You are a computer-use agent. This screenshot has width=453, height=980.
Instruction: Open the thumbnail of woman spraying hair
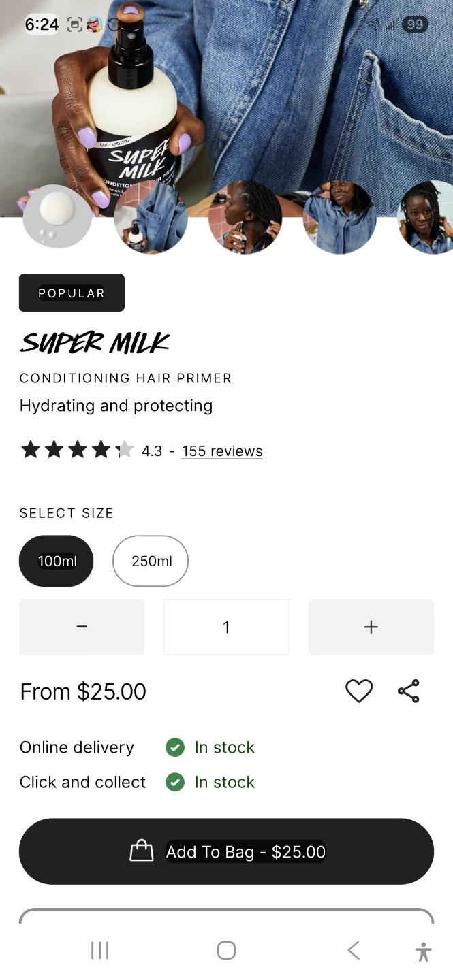pos(245,218)
